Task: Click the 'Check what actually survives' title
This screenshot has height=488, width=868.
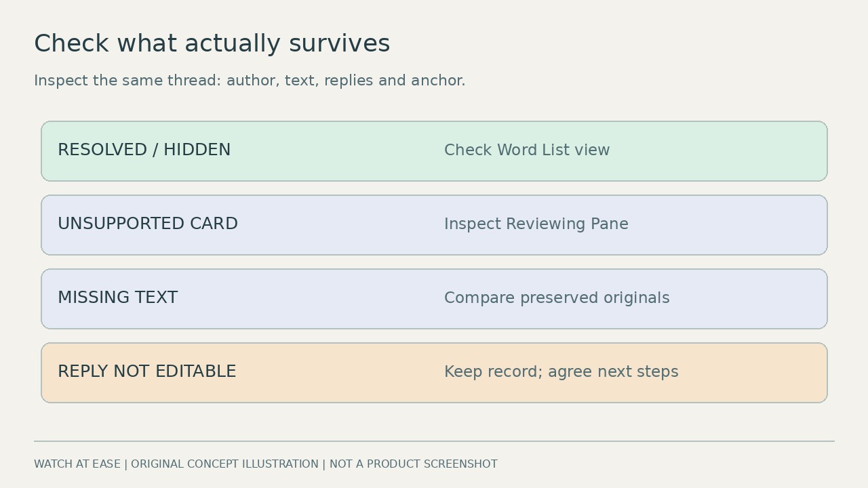Action: coord(212,43)
